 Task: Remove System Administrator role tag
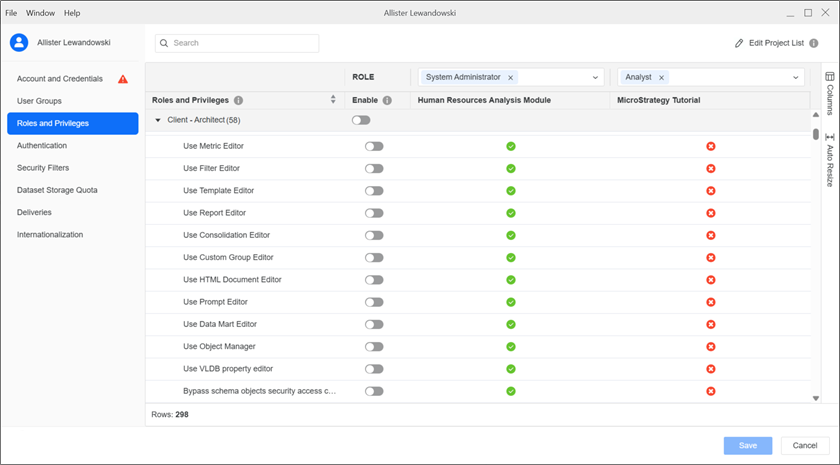click(x=511, y=77)
